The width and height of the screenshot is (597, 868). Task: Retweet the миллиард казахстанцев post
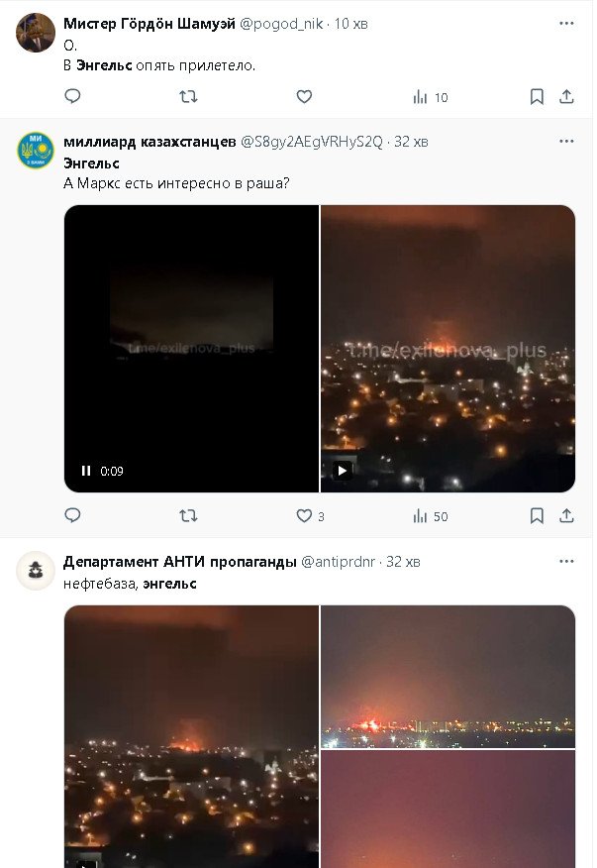tap(189, 516)
